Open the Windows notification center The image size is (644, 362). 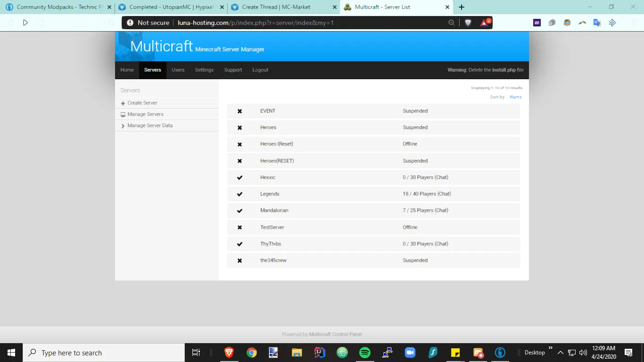pyautogui.click(x=628, y=353)
